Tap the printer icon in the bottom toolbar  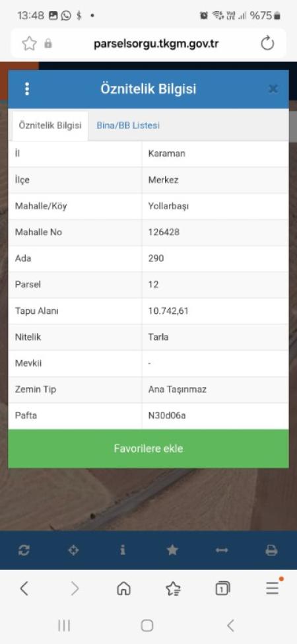coord(271,550)
